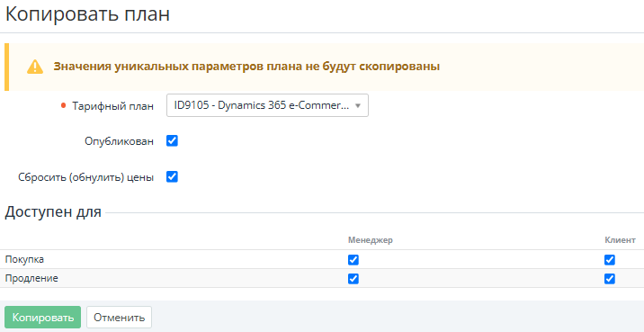Toggle Покупка checkbox for Клиент
Image resolution: width=644 pixels, height=332 pixels.
[610, 260]
